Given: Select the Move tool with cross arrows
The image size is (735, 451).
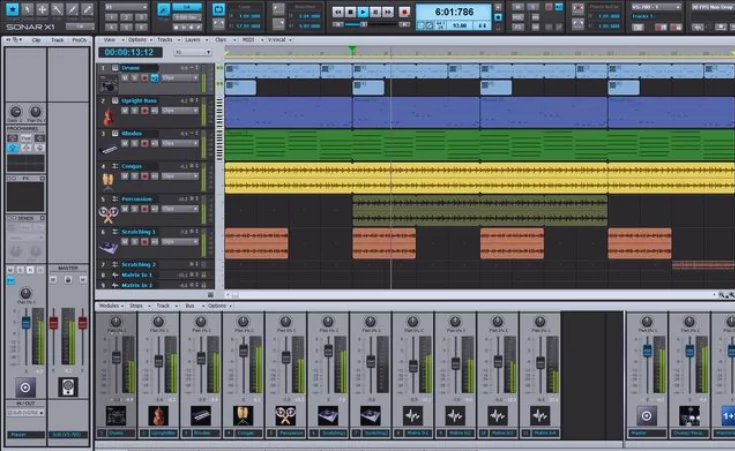Looking at the screenshot, I should pos(42,9).
